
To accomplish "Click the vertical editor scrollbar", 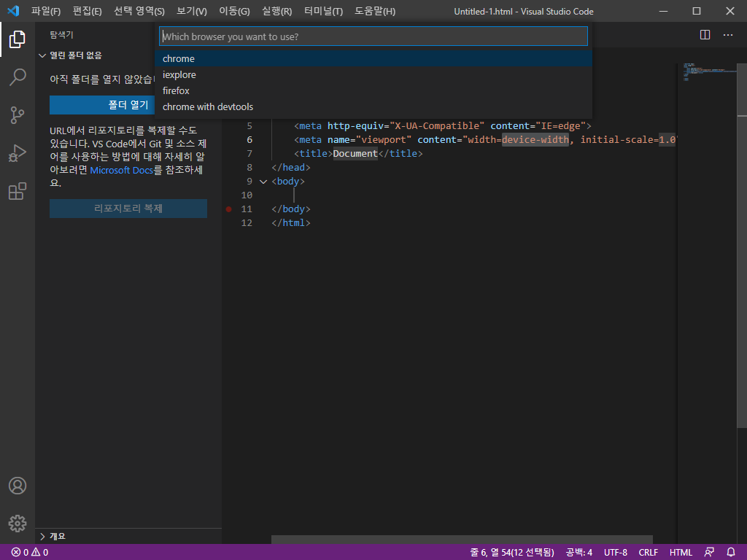I will click(742, 246).
